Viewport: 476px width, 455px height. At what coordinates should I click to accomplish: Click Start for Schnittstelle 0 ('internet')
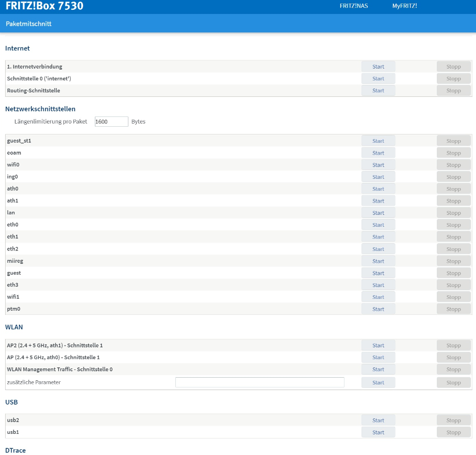[x=378, y=79]
